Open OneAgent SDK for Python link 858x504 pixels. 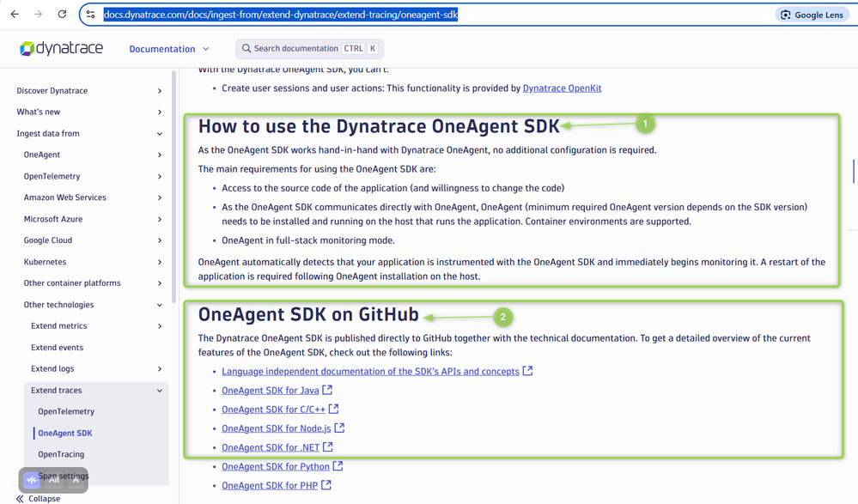[276, 467]
